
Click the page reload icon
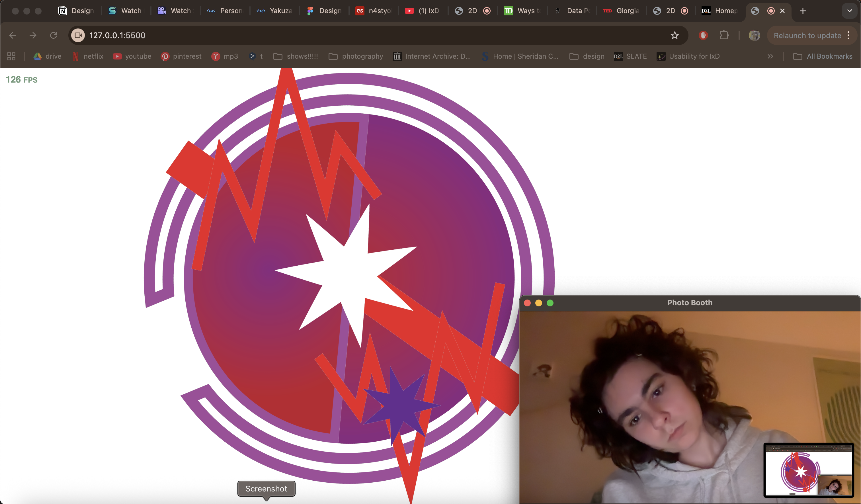pyautogui.click(x=54, y=35)
